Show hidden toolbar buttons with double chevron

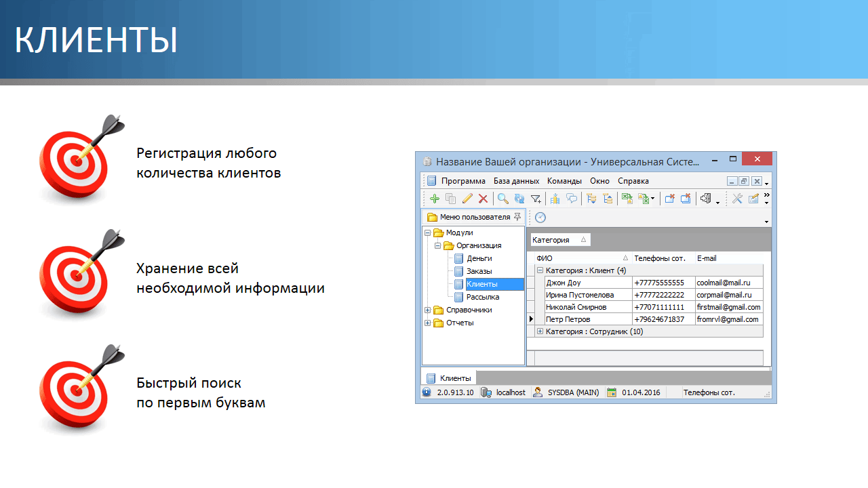point(767,195)
